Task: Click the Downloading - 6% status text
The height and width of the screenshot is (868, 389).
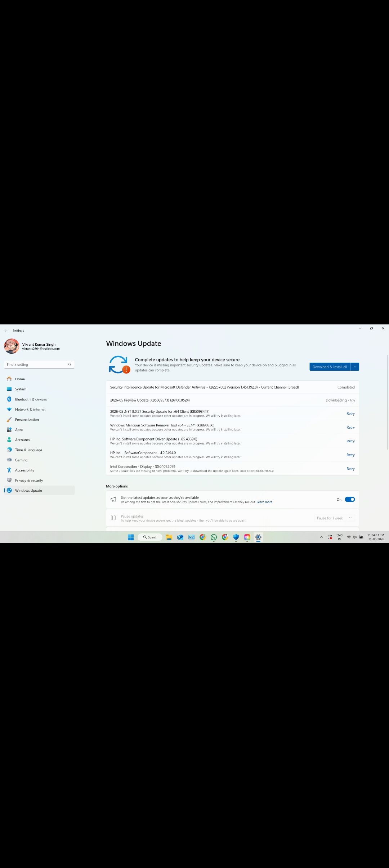Action: tap(340, 400)
